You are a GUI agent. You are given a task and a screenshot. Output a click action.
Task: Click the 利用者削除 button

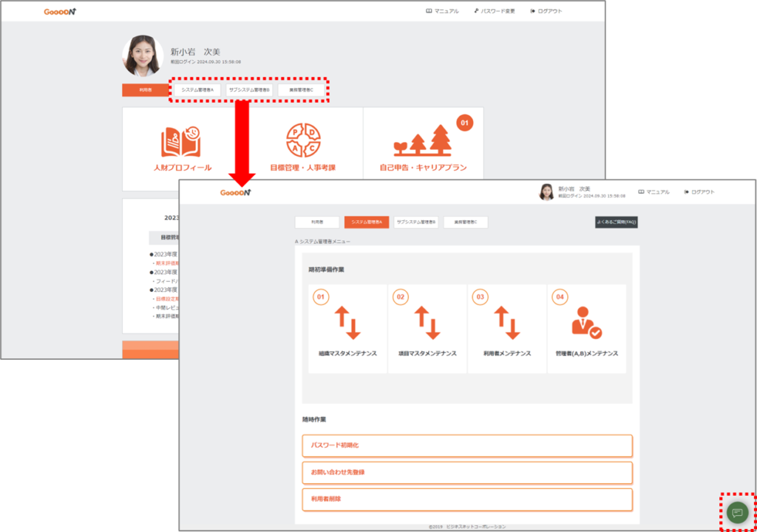(x=467, y=499)
